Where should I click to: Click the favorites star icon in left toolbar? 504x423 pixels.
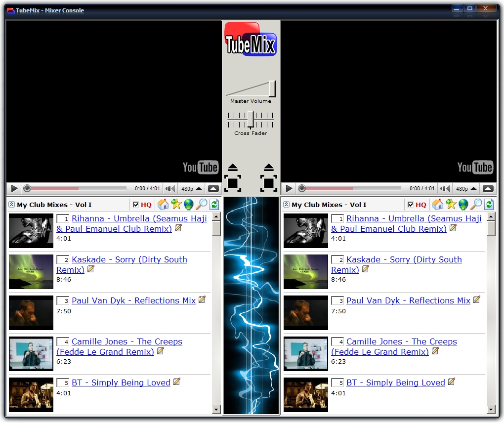click(176, 204)
